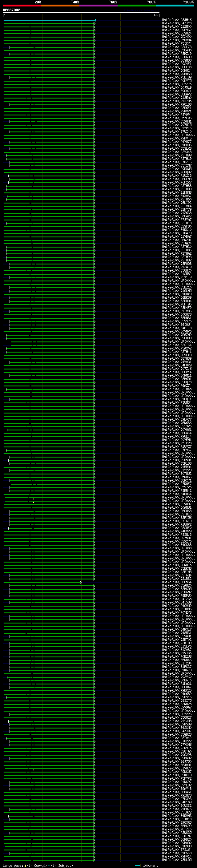Click the 399 end position label

pos(155,15)
